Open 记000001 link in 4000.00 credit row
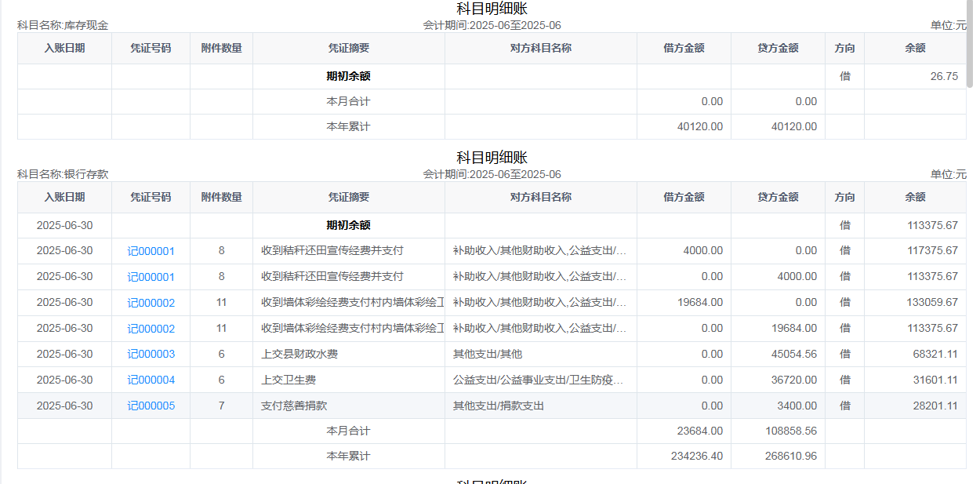The width and height of the screenshot is (980, 484). tap(151, 277)
